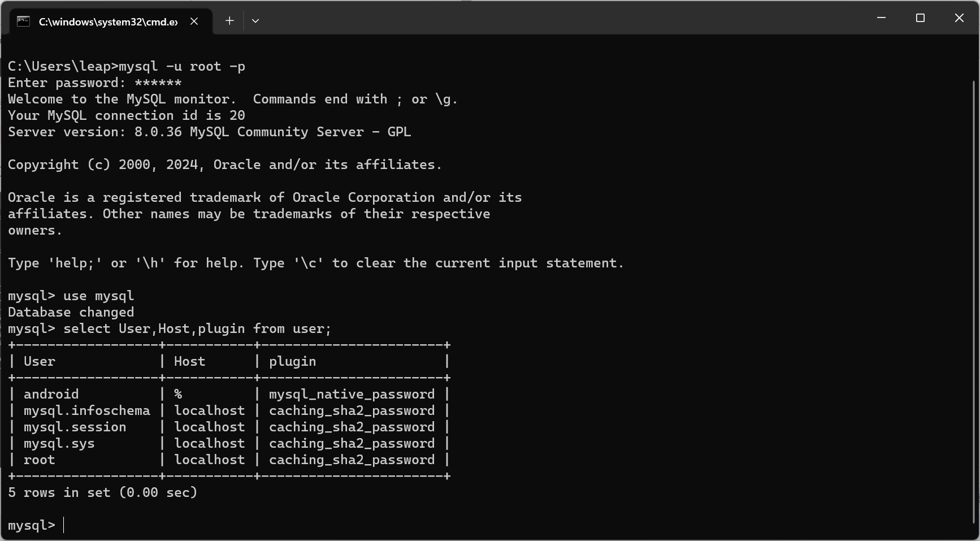
Task: Click the 'root' user row in the table
Action: click(x=39, y=460)
